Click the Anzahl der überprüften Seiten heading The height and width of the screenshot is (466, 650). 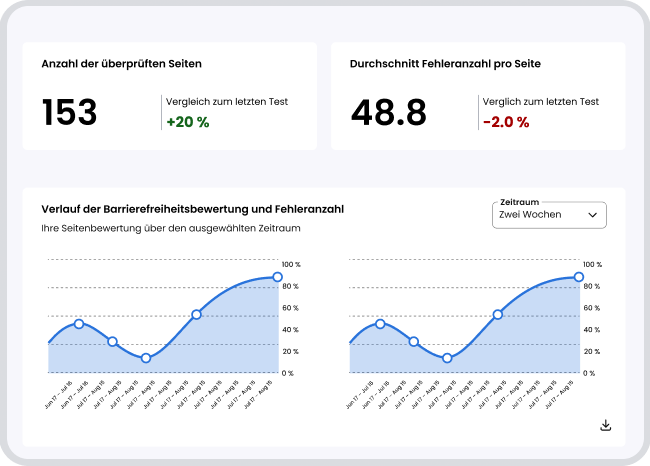coord(121,64)
